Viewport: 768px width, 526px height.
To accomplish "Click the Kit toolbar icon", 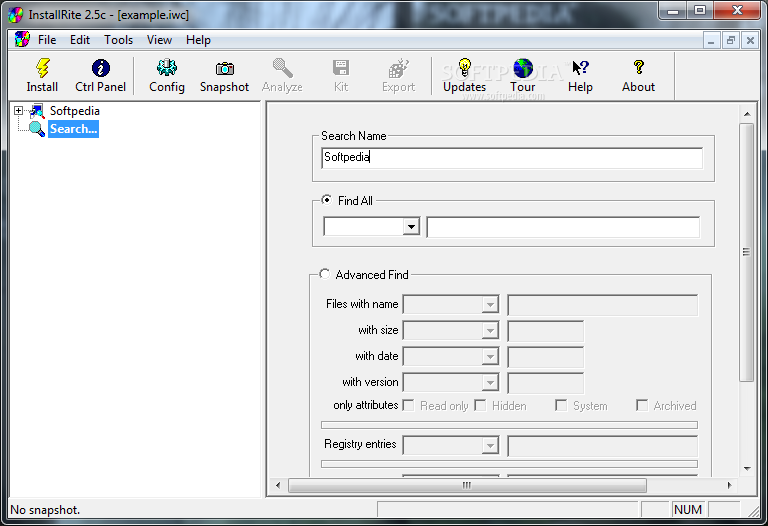I will click(341, 68).
